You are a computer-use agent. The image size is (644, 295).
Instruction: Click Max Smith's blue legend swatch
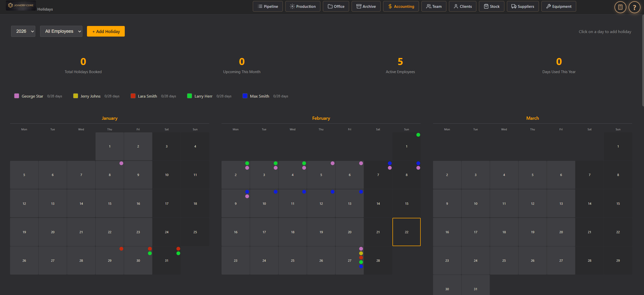click(x=245, y=96)
